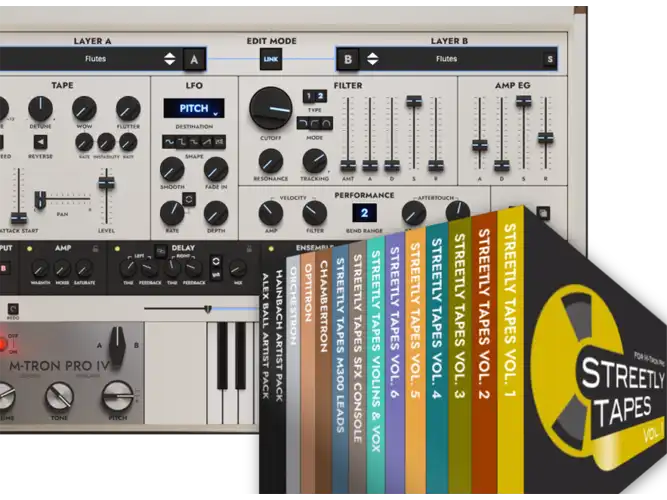Click the LFO SMOOTH knob
This screenshot has width=667, height=500.
pos(172,169)
